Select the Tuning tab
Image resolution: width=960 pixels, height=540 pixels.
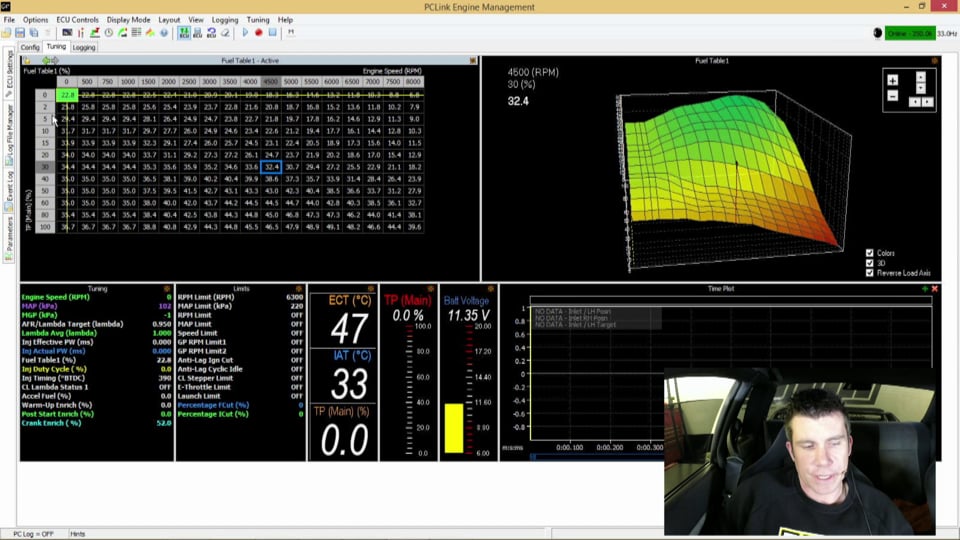[56, 47]
